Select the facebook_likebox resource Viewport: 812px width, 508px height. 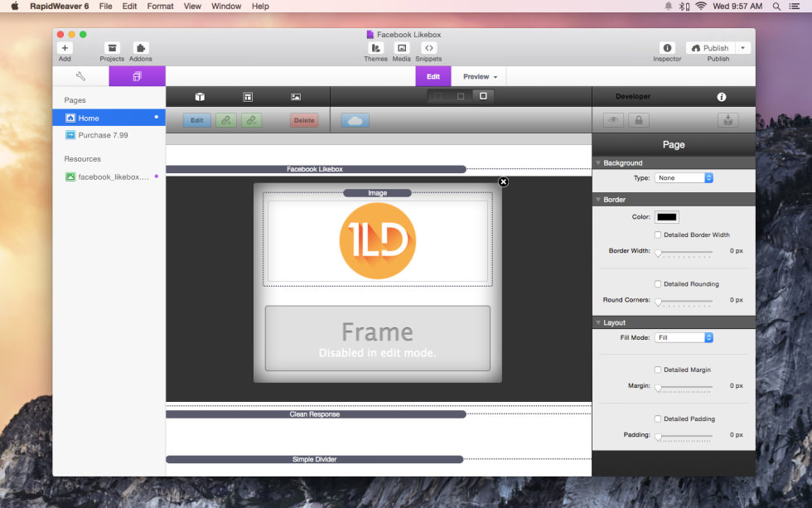109,177
